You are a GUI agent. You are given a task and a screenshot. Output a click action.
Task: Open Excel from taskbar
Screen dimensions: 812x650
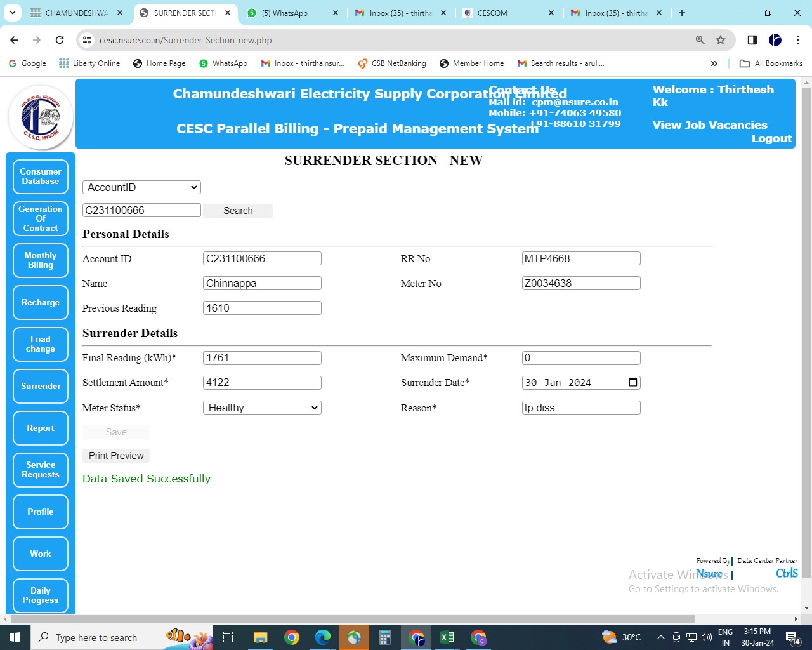447,637
